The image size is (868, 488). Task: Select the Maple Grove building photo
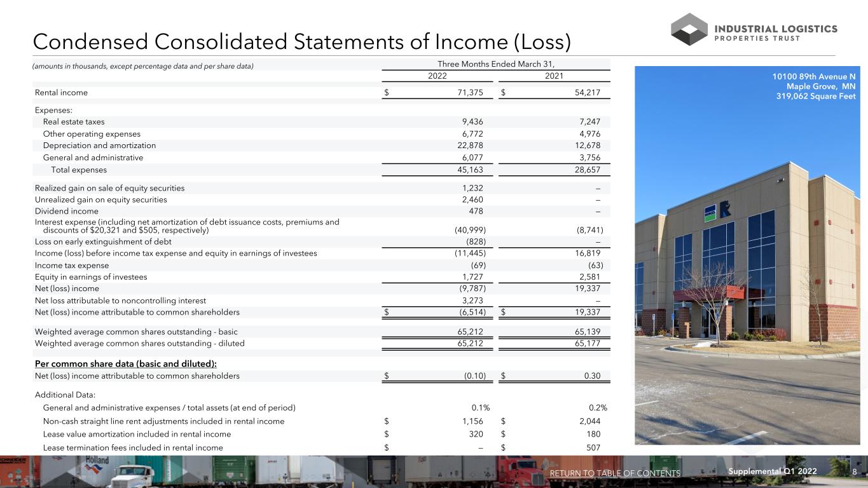751,255
